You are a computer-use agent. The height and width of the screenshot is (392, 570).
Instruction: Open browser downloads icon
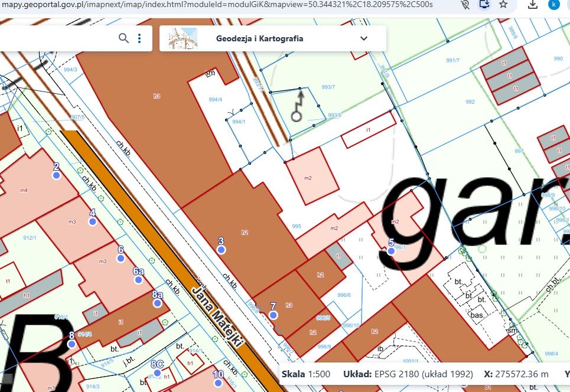pyautogui.click(x=533, y=4)
